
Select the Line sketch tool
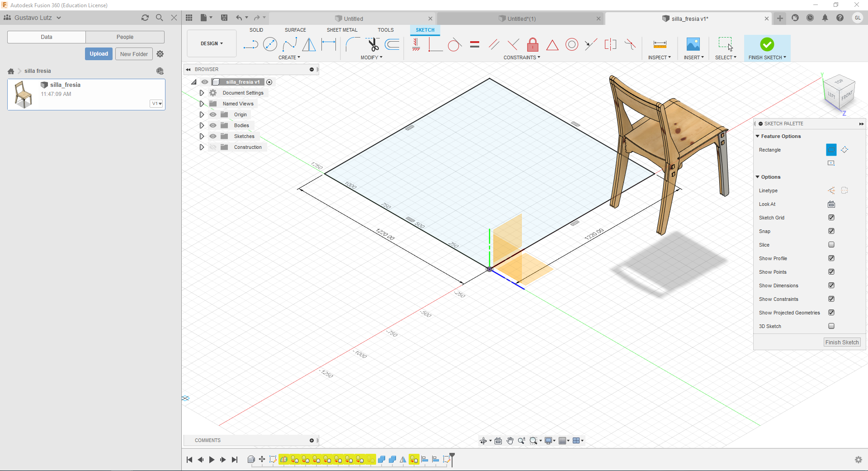tap(250, 44)
